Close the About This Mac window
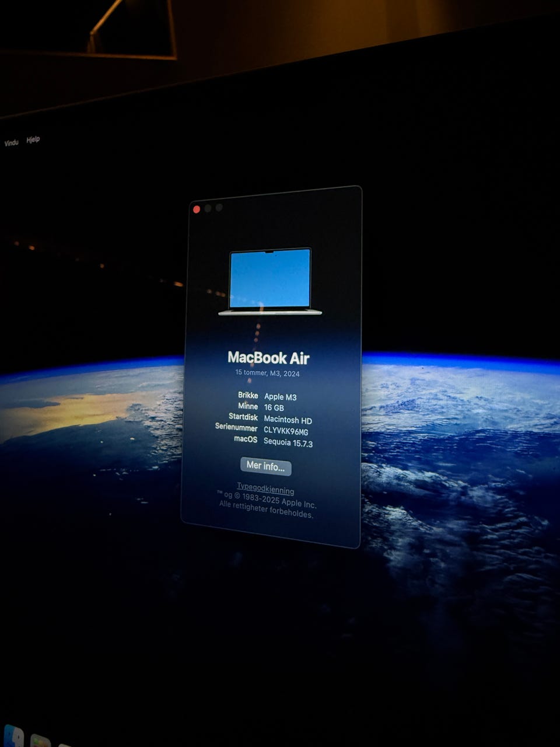Image resolution: width=560 pixels, height=747 pixels. coord(197,209)
